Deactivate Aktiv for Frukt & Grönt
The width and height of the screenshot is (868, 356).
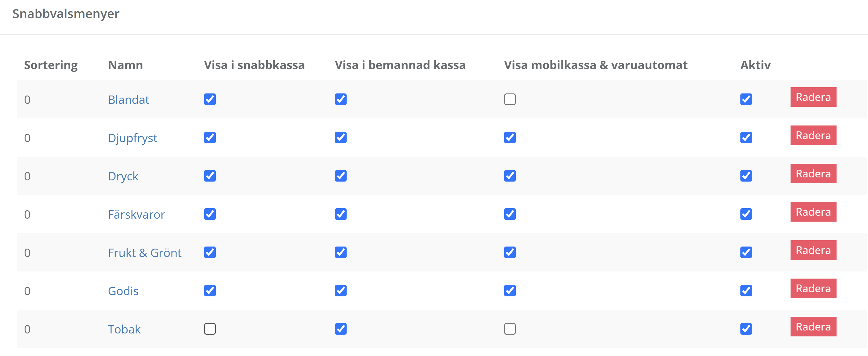746,252
